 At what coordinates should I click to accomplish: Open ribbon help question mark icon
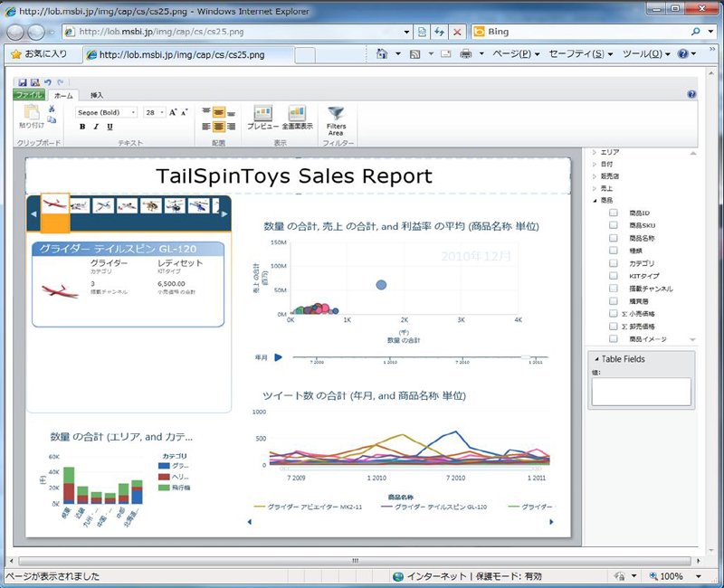tap(691, 95)
